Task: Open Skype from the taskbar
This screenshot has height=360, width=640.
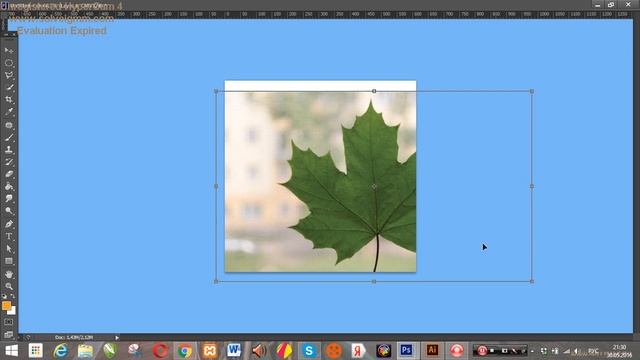Action: [309, 351]
